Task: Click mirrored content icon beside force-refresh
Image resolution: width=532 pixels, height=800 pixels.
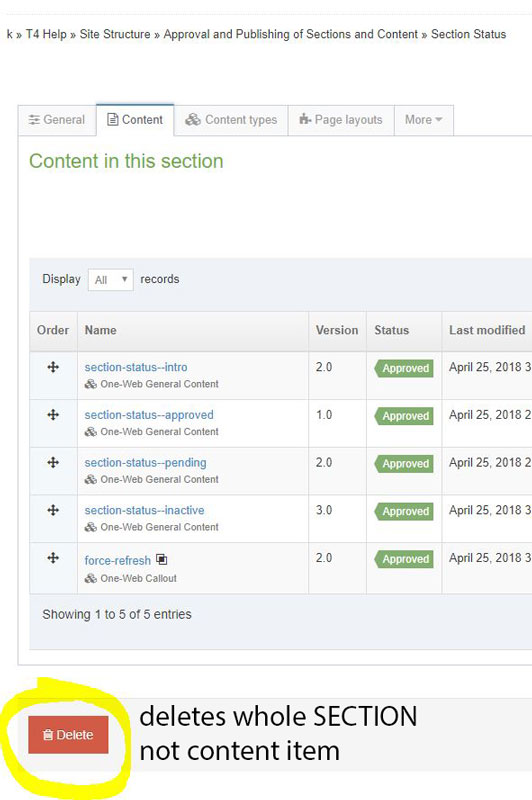Action: [x=162, y=560]
